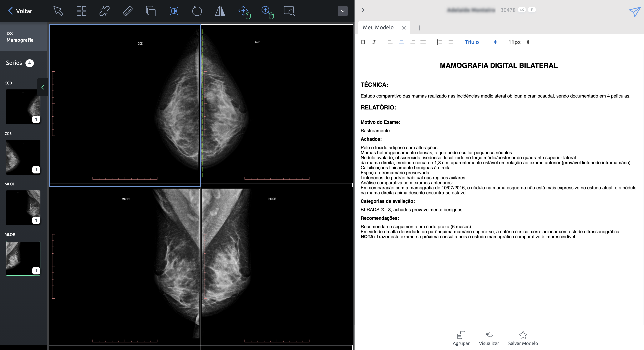This screenshot has height=350, width=644.
Task: Justify the text
Action: (423, 42)
